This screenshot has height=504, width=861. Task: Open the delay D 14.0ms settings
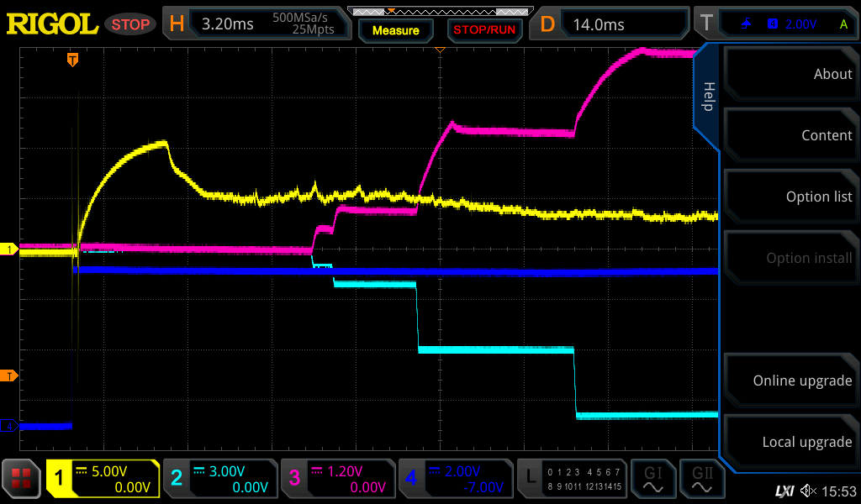click(611, 24)
